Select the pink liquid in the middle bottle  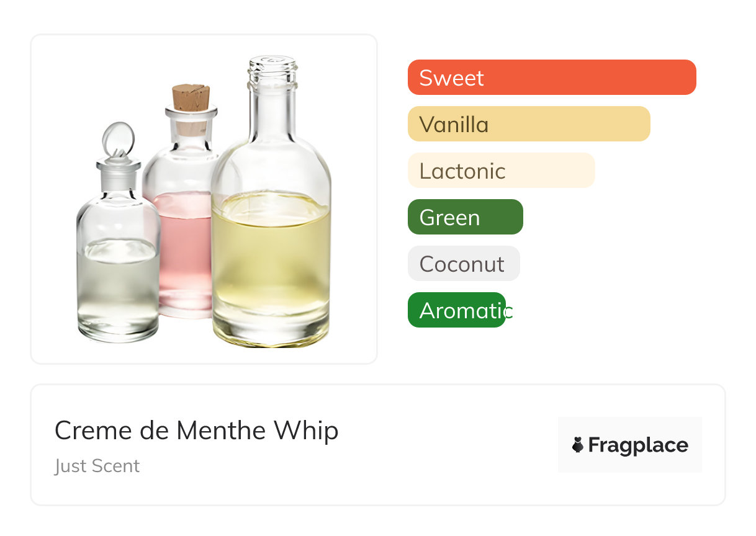tap(182, 248)
